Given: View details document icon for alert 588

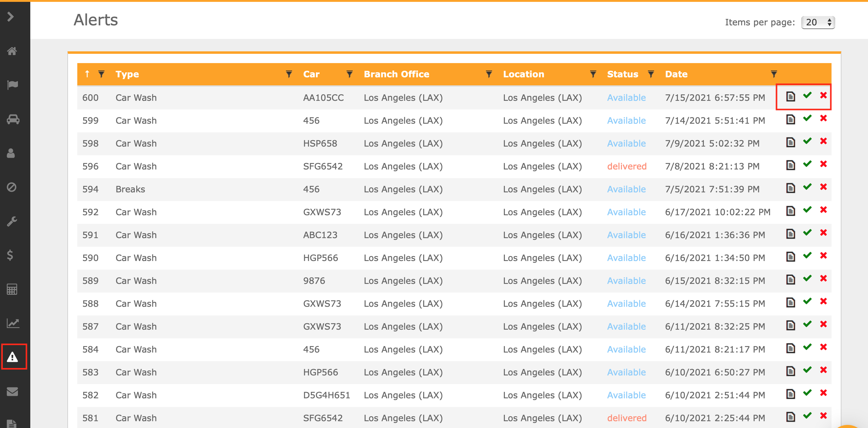Looking at the screenshot, I should click(x=790, y=303).
